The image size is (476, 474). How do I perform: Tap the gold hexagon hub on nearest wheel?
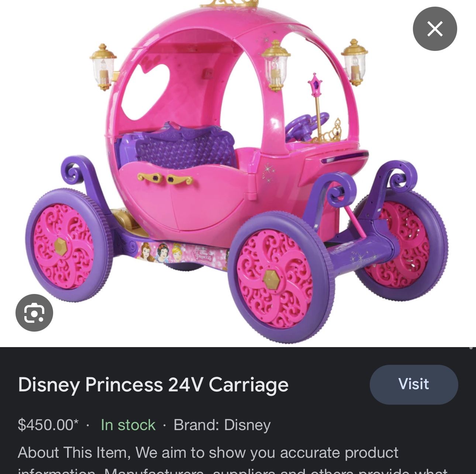coord(272,280)
